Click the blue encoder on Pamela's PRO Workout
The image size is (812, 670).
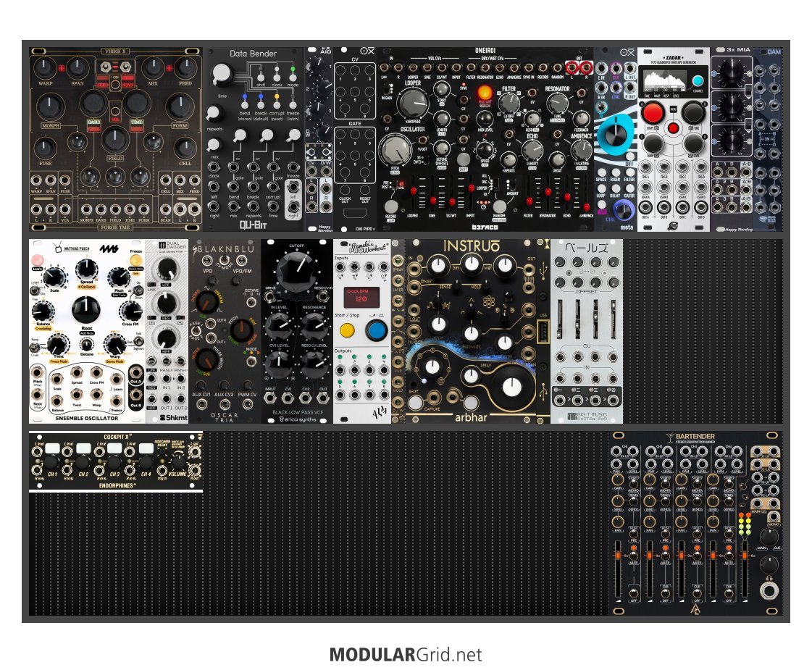pyautogui.click(x=377, y=330)
